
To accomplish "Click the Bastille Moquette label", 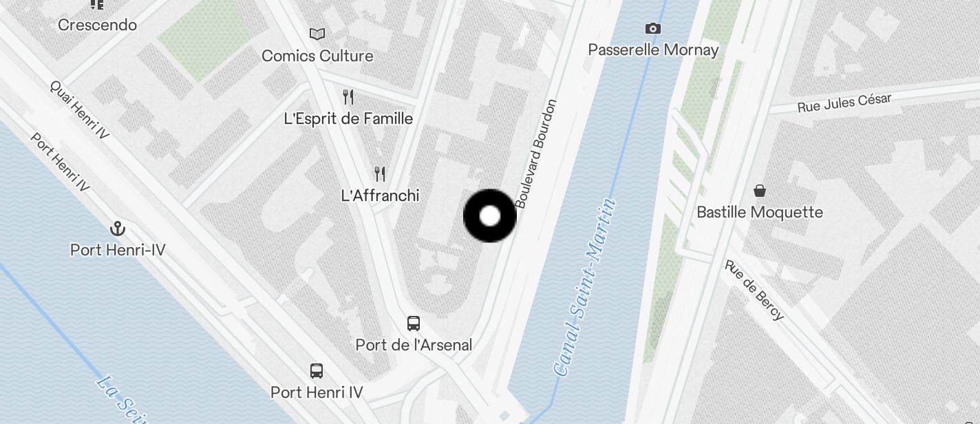I will point(760,212).
